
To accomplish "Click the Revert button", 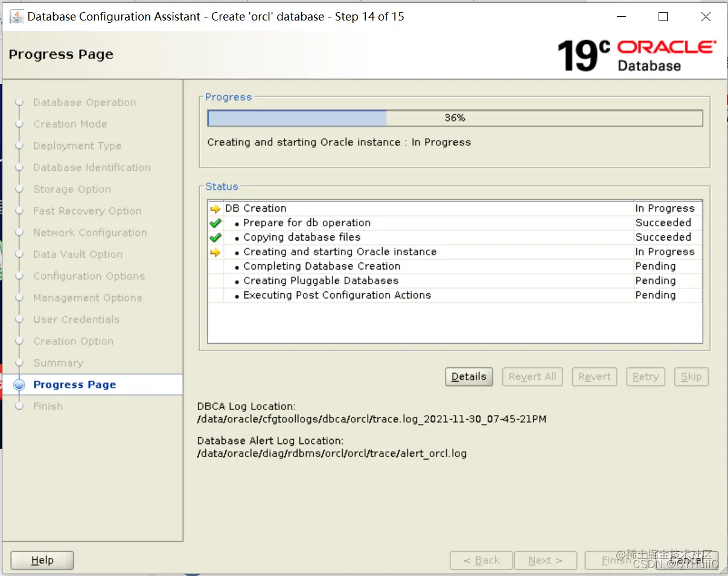I will (x=595, y=377).
